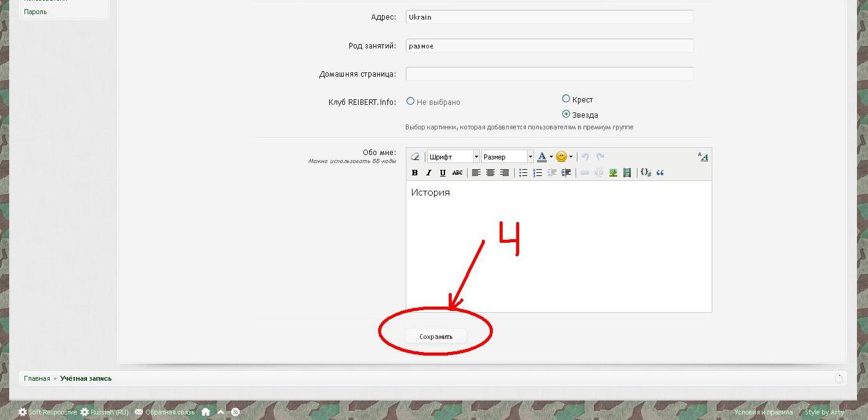Expand the text color dropdown arrow

pos(551,157)
